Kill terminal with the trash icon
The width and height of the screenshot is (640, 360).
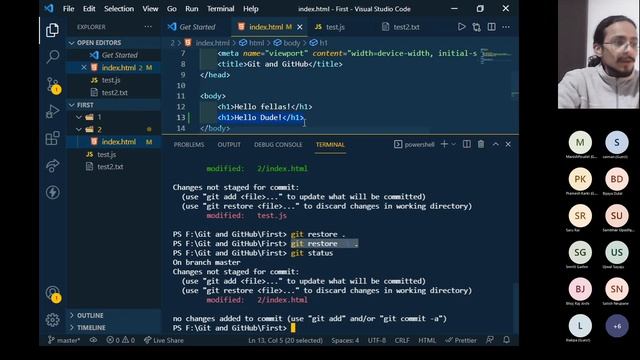coord(481,144)
